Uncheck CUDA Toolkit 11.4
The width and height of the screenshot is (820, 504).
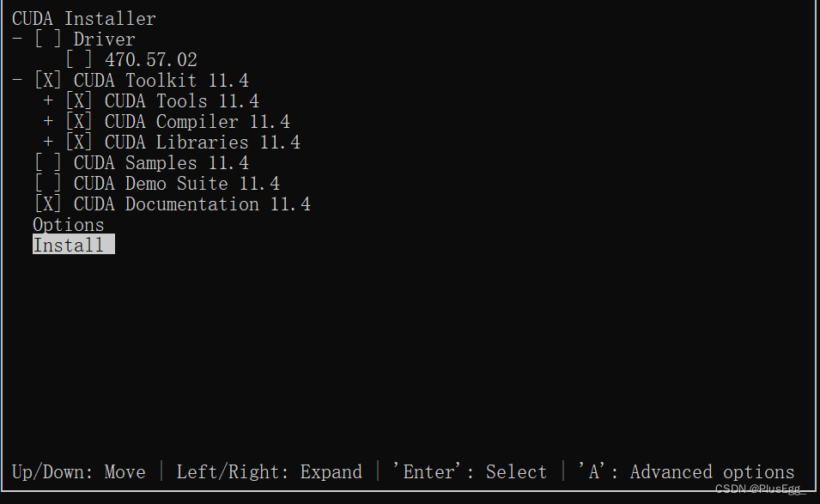point(49,80)
